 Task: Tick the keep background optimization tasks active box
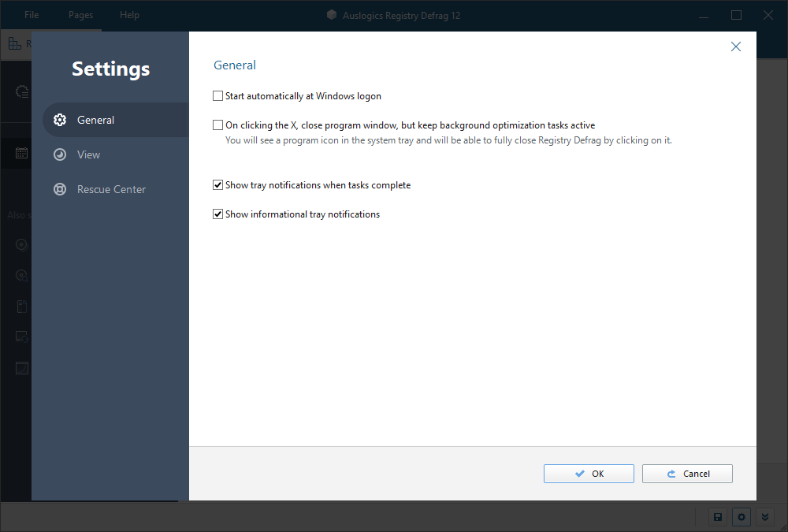(x=217, y=125)
